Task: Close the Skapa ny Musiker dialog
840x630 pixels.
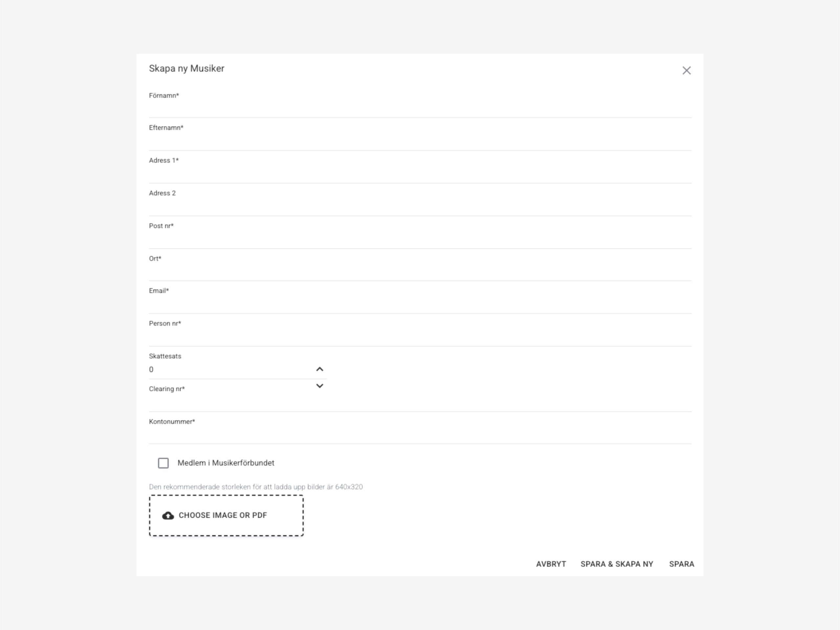Action: (x=686, y=71)
